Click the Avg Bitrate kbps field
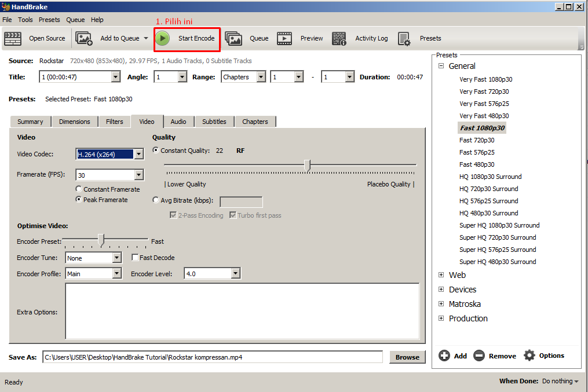 coord(241,202)
